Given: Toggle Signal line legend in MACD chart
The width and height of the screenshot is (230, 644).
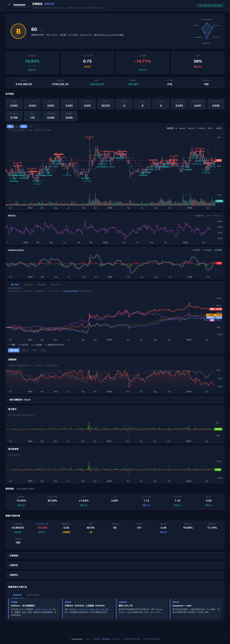Looking at the screenshot, I should [x=207, y=250].
